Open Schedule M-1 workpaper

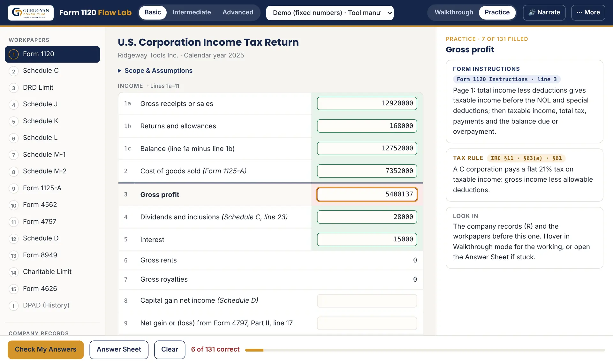pyautogui.click(x=52, y=155)
